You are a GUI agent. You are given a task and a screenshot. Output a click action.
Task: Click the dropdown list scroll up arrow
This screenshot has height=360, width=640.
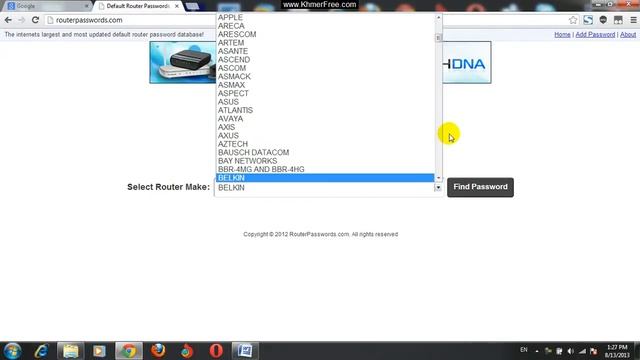438,18
